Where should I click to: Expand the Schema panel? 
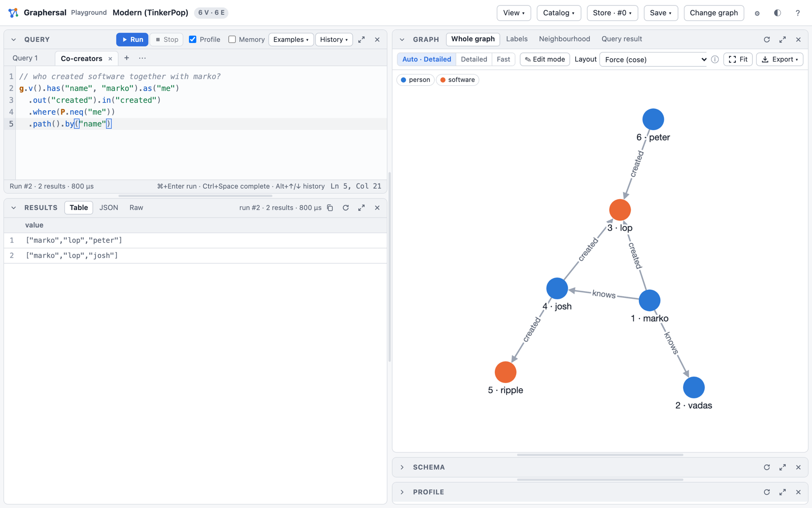pyautogui.click(x=402, y=467)
